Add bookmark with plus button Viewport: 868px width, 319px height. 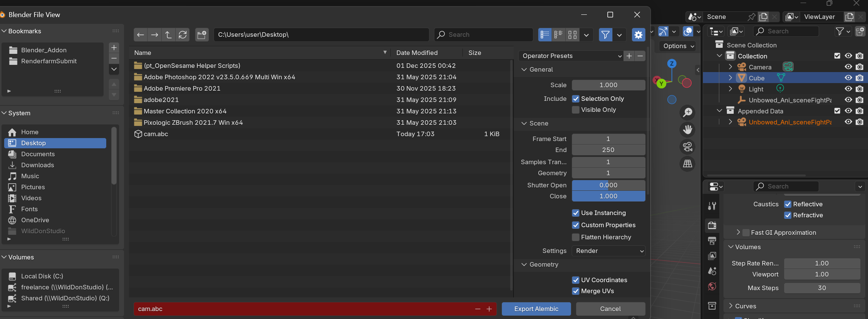pos(114,48)
